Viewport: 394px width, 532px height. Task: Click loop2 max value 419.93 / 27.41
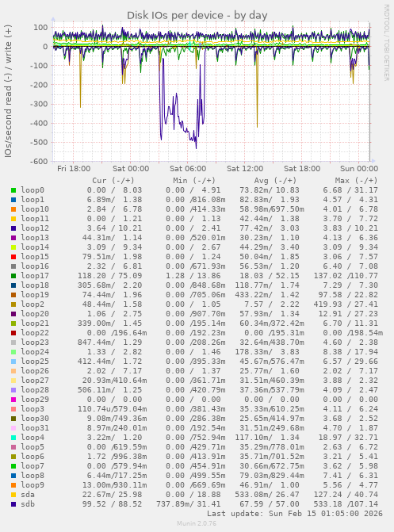pyautogui.click(x=346, y=304)
